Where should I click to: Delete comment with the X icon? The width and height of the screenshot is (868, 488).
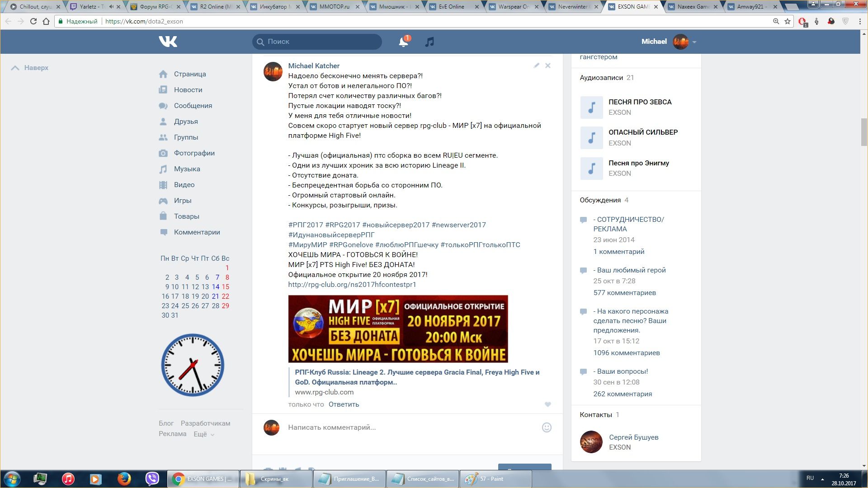coord(547,66)
